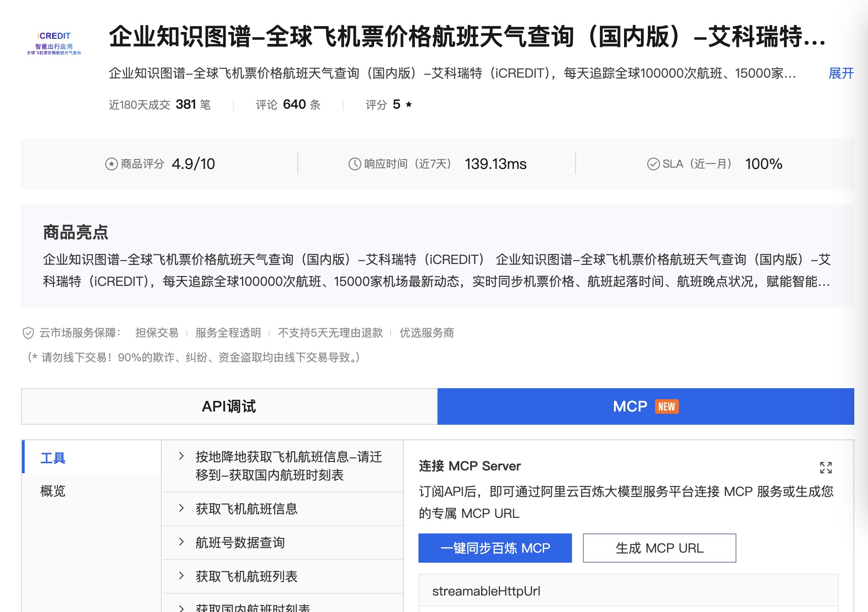Click the streamableHttpUrl field
Image resolution: width=868 pixels, height=612 pixels.
tap(629, 591)
